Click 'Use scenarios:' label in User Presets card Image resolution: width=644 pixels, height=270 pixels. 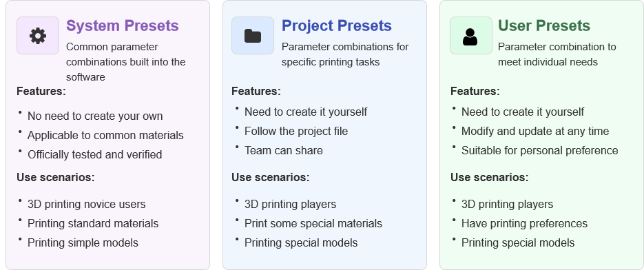click(x=490, y=177)
